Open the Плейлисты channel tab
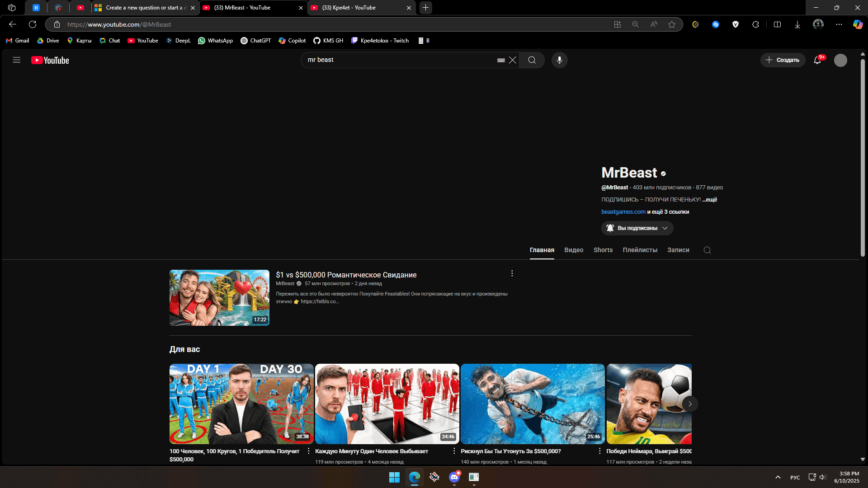This screenshot has width=868, height=488. (640, 250)
